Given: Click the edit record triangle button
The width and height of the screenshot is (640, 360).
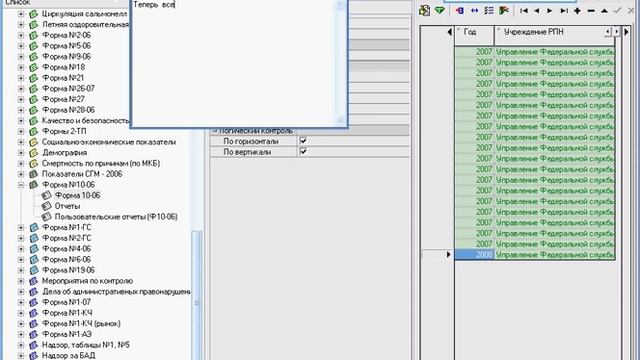Looking at the screenshot, I should point(604,11).
